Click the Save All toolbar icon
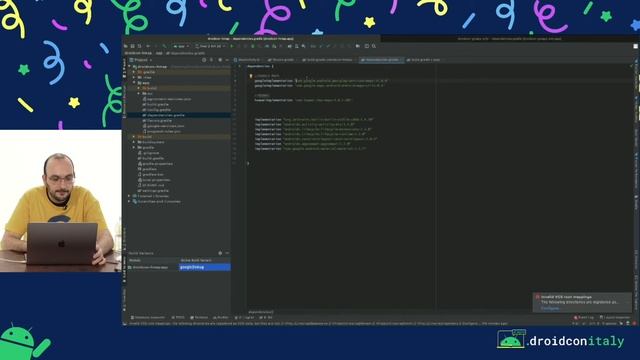The height and width of the screenshot is (360, 640). click(133, 46)
